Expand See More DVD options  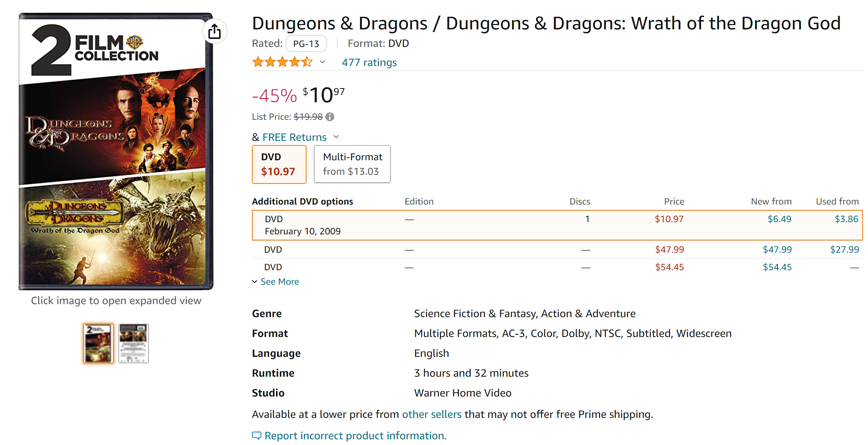[x=276, y=282]
